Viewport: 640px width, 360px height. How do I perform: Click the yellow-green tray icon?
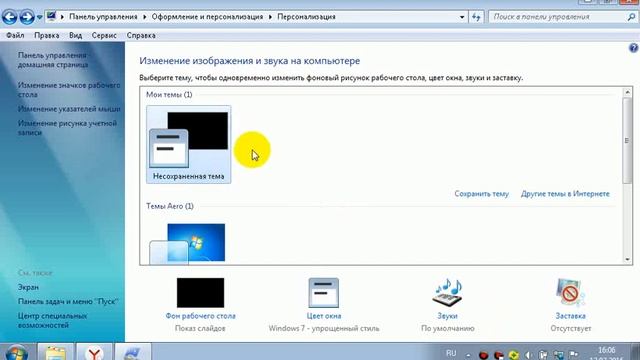tap(513, 356)
